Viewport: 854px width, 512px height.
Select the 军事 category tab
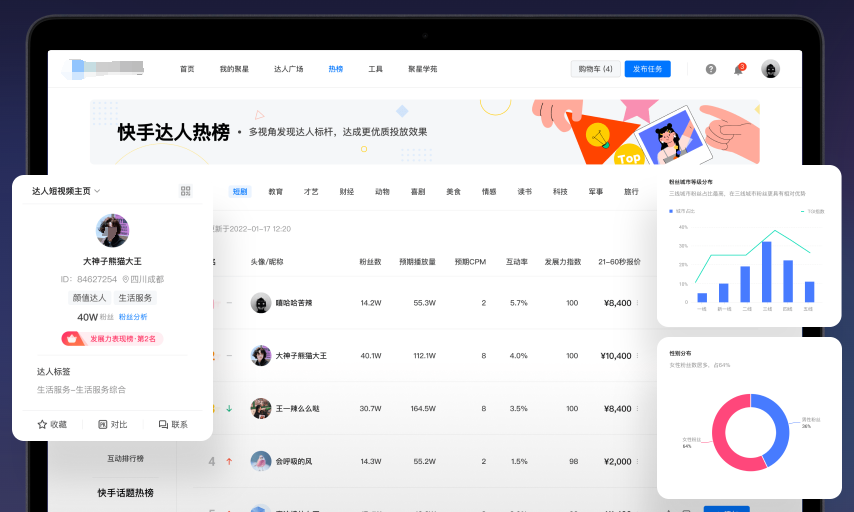point(596,192)
